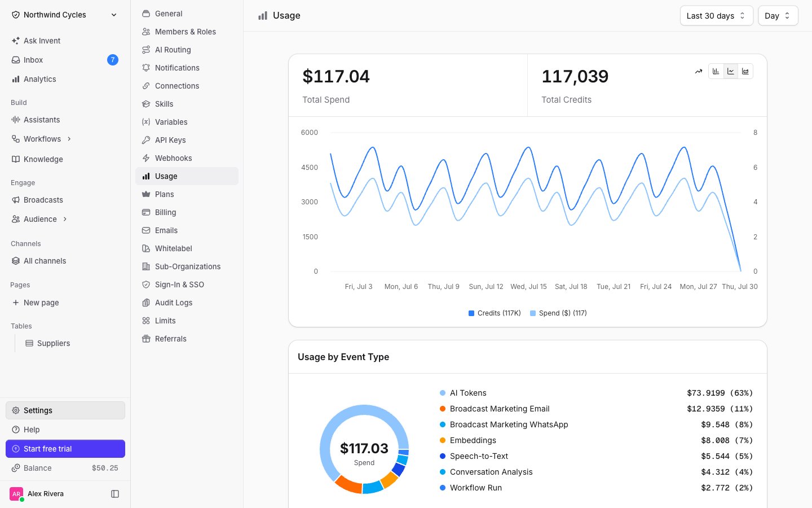Select the Total Credits card
Screen dimensions: 812x508
click(x=647, y=85)
